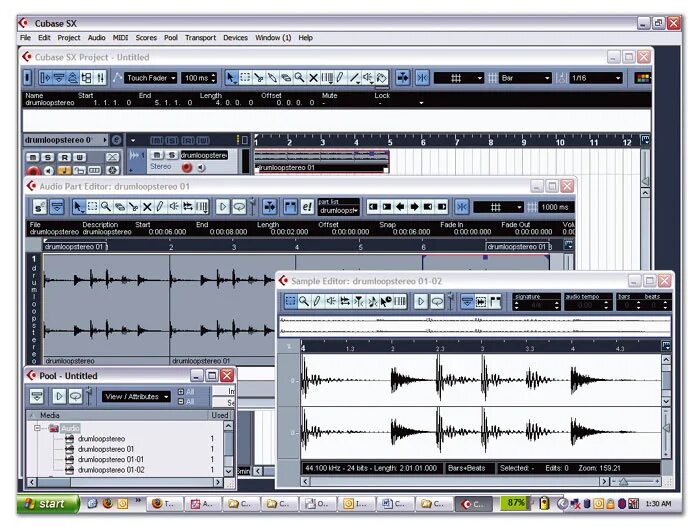Pick the Glue tool in Project toolbar
This screenshot has height=527, width=700.
[x=272, y=78]
